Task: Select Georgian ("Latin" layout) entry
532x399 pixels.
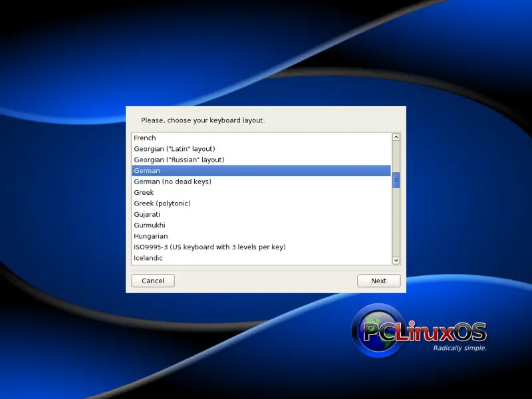Action: coord(261,148)
